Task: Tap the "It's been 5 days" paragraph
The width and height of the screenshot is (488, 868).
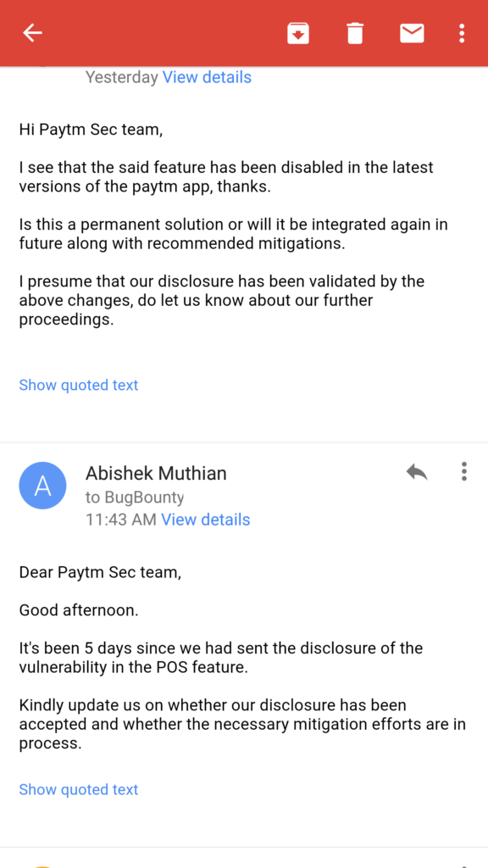Action: 221,657
